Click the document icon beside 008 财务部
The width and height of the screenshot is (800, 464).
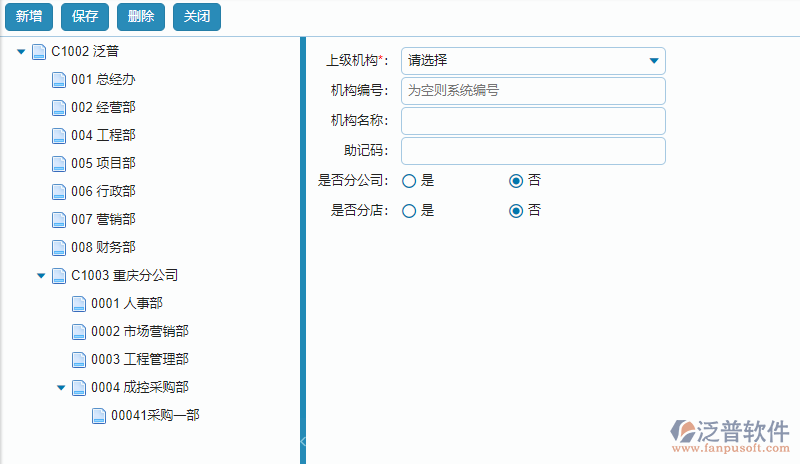pyautogui.click(x=59, y=247)
